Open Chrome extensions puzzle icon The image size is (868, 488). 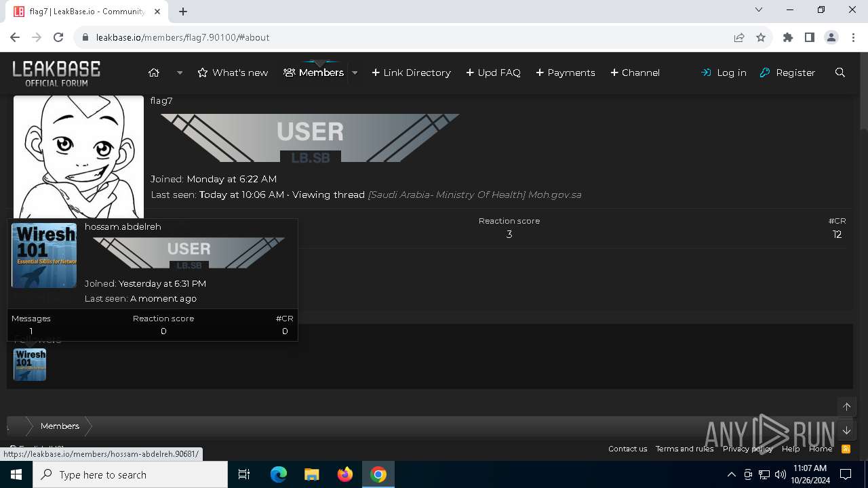point(788,37)
